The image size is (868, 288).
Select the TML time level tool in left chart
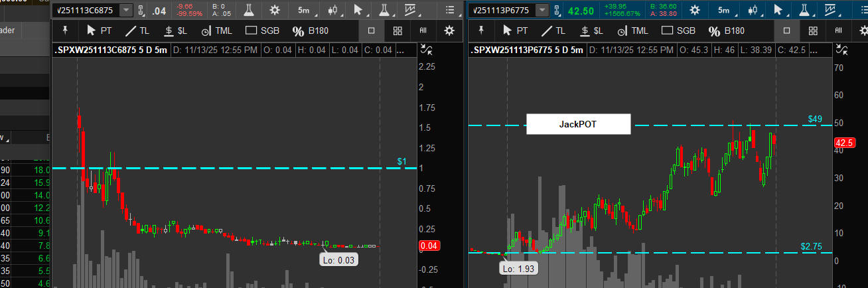[215, 31]
